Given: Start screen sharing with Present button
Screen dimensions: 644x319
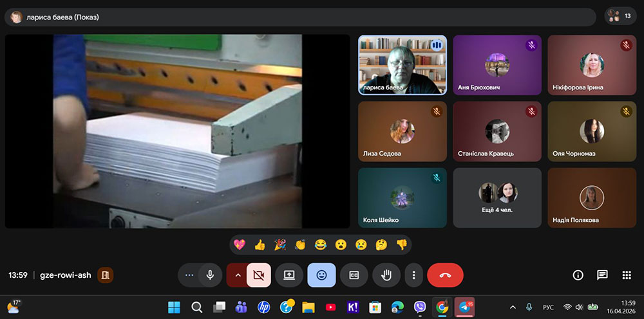Looking at the screenshot, I should tap(289, 275).
